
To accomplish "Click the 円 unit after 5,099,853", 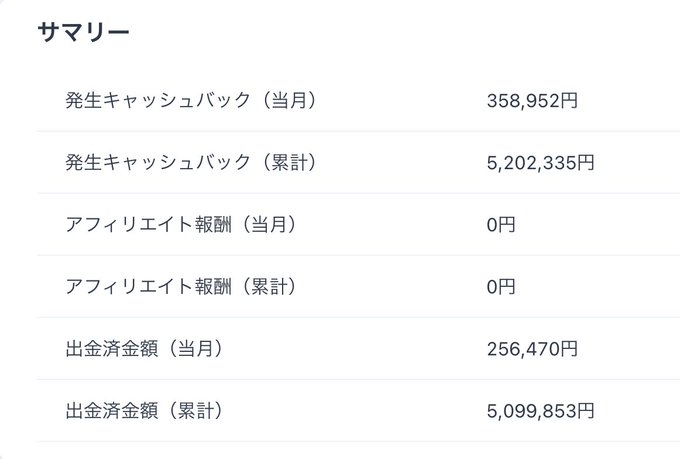I will [586, 411].
